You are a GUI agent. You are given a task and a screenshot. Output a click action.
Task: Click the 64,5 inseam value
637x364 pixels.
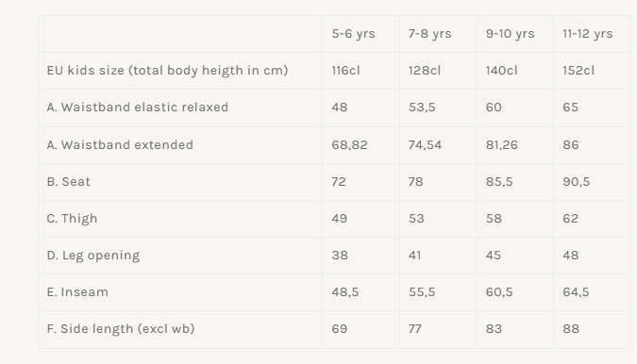click(576, 292)
